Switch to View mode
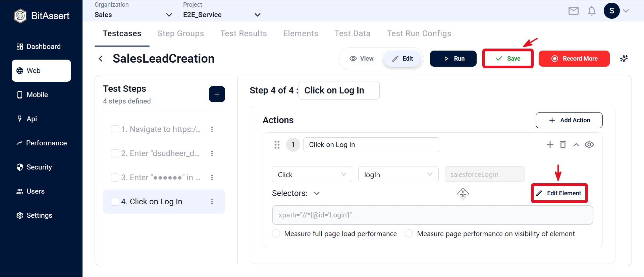The image size is (644, 277). (362, 59)
